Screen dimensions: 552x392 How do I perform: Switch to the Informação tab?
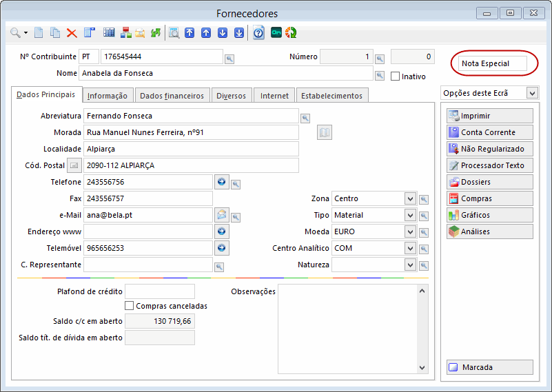coord(108,95)
